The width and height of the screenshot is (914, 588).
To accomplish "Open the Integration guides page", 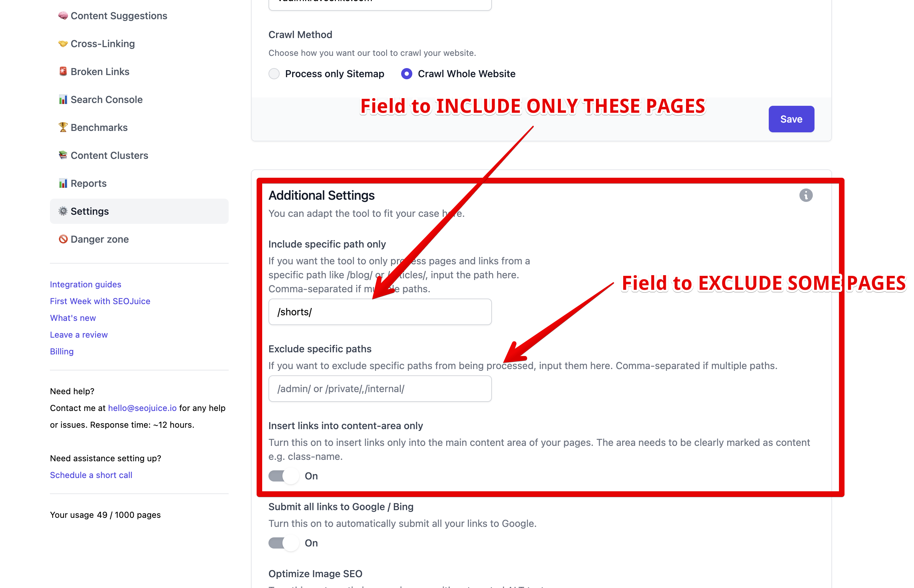I will (x=85, y=284).
